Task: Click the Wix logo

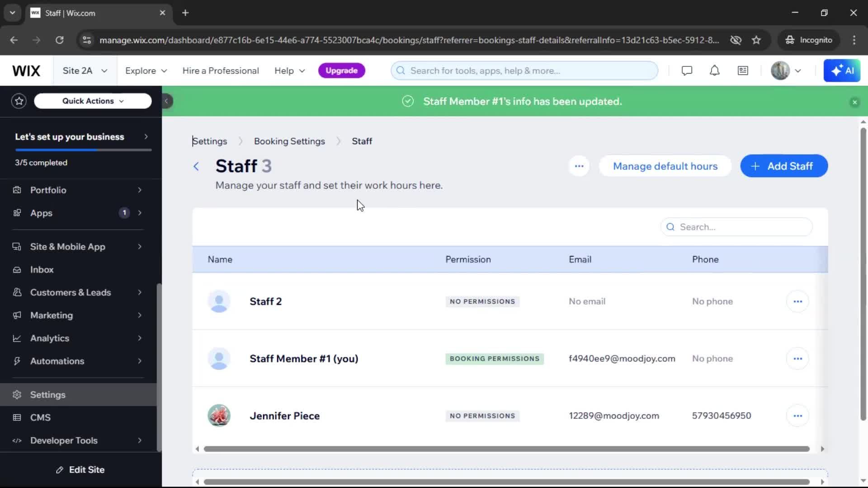Action: point(26,71)
